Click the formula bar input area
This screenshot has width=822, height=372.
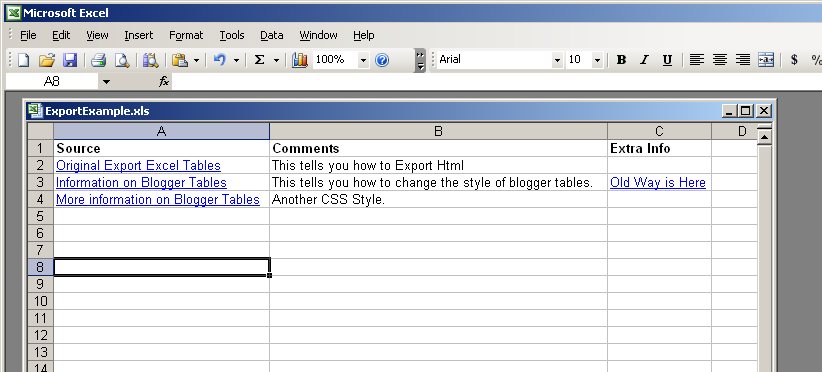(496, 82)
